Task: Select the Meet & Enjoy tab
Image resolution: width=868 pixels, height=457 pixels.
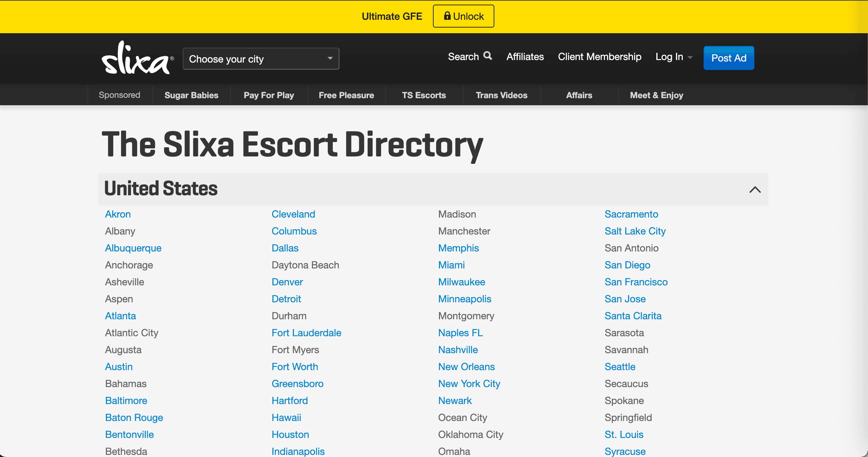Action: (x=657, y=95)
